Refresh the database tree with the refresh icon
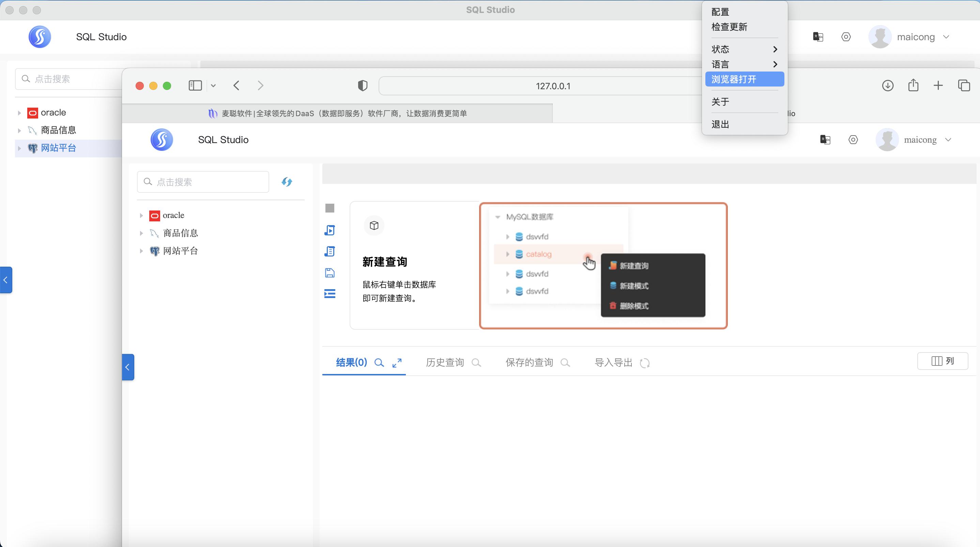 coord(287,182)
